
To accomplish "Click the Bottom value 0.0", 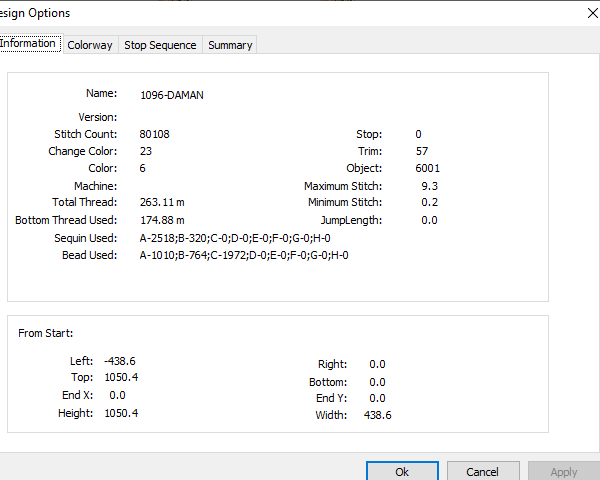I will pos(377,382).
